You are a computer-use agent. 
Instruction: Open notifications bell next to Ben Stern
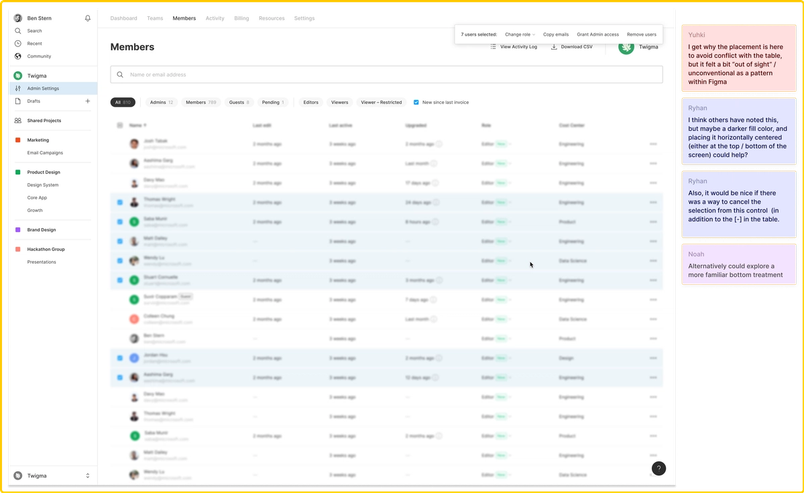click(x=88, y=18)
